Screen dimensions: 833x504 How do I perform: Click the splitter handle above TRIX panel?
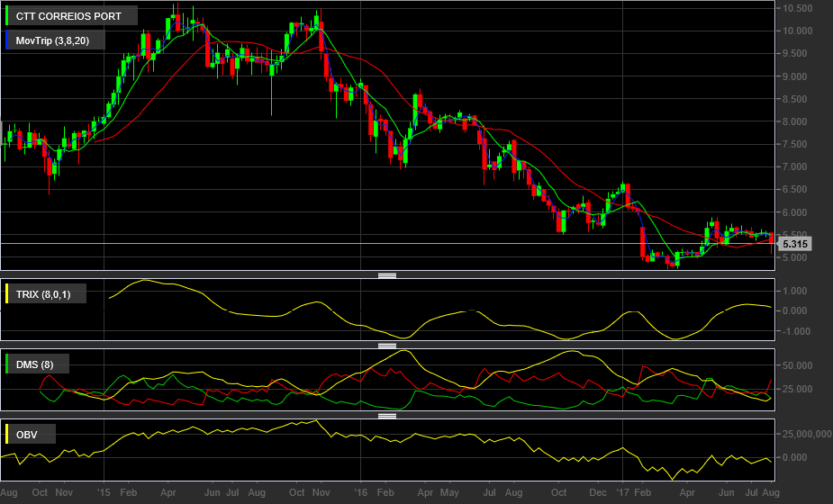387,275
